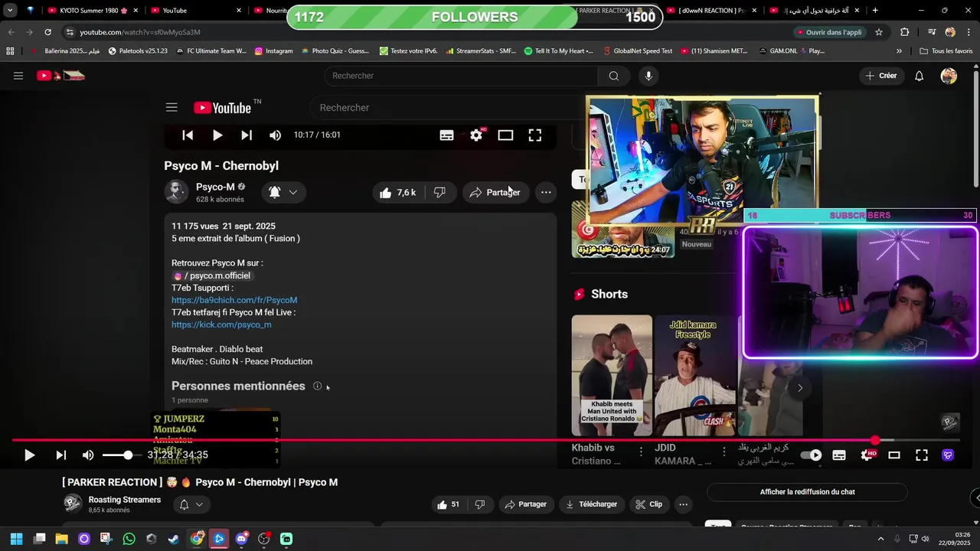The height and width of the screenshot is (551, 980).
Task: Open Jdid kamara Freestyle short
Action: click(x=695, y=375)
